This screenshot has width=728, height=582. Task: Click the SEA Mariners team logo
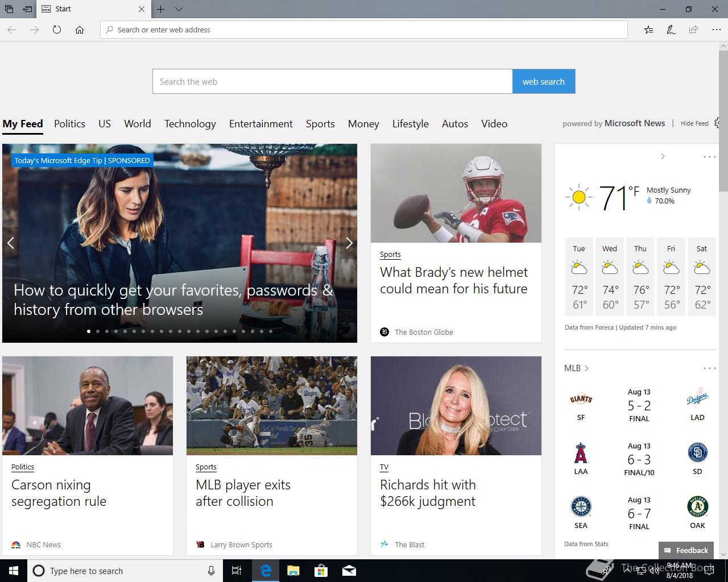[x=581, y=507]
